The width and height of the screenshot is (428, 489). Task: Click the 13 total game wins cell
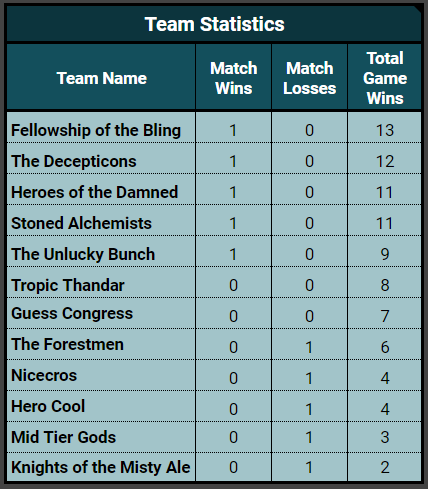pos(385,130)
